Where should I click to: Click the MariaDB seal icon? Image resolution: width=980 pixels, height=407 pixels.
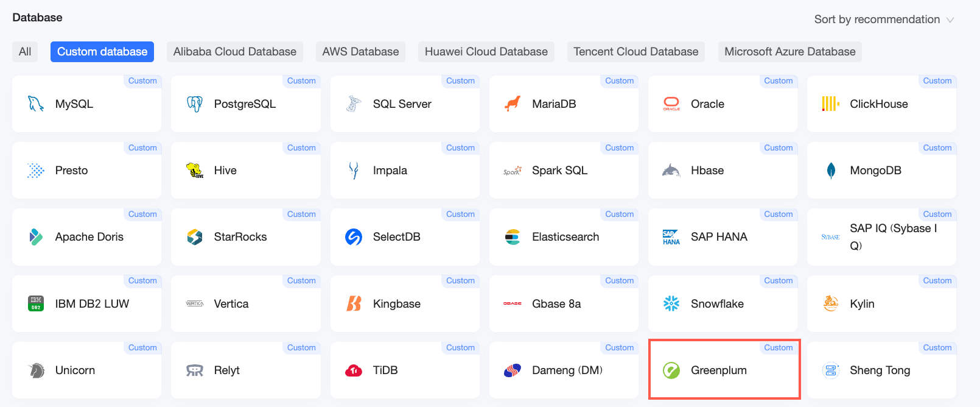coord(513,104)
